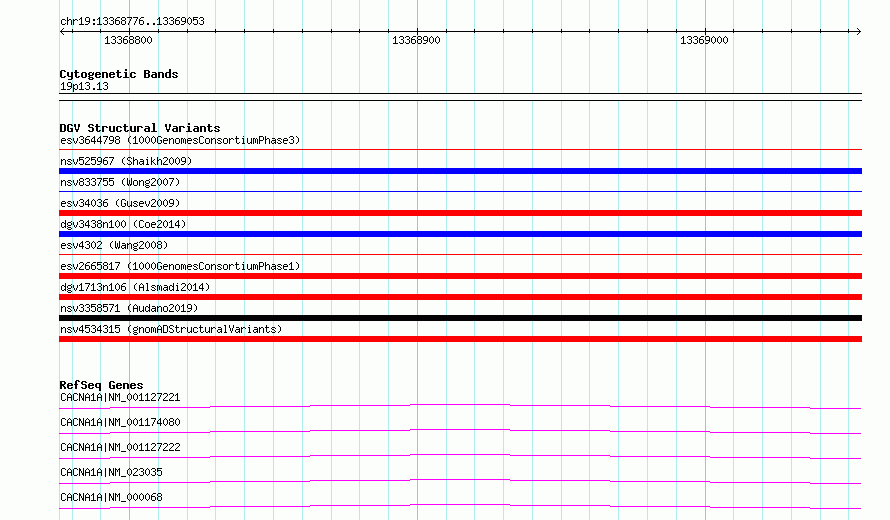Image resolution: width=890 pixels, height=520 pixels.
Task: Click ruler position 13368800
Action: 128,40
